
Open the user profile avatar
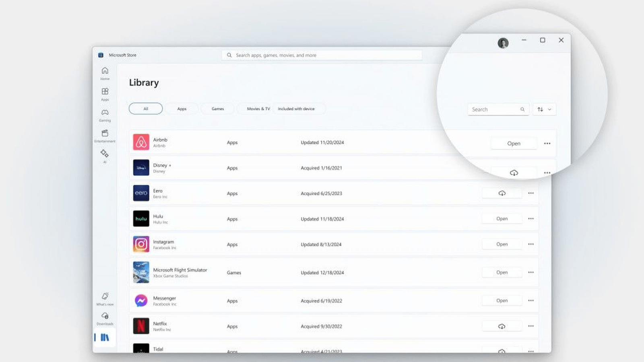click(x=503, y=43)
